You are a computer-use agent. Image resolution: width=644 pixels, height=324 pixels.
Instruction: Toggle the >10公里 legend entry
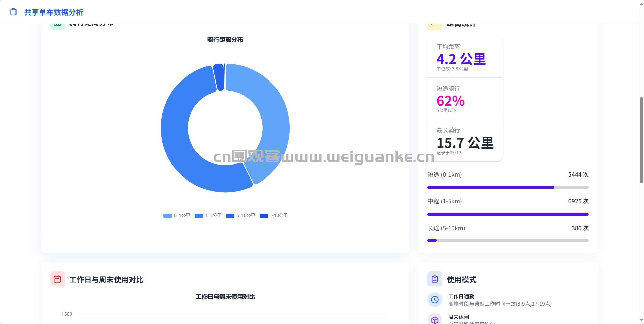pos(274,216)
